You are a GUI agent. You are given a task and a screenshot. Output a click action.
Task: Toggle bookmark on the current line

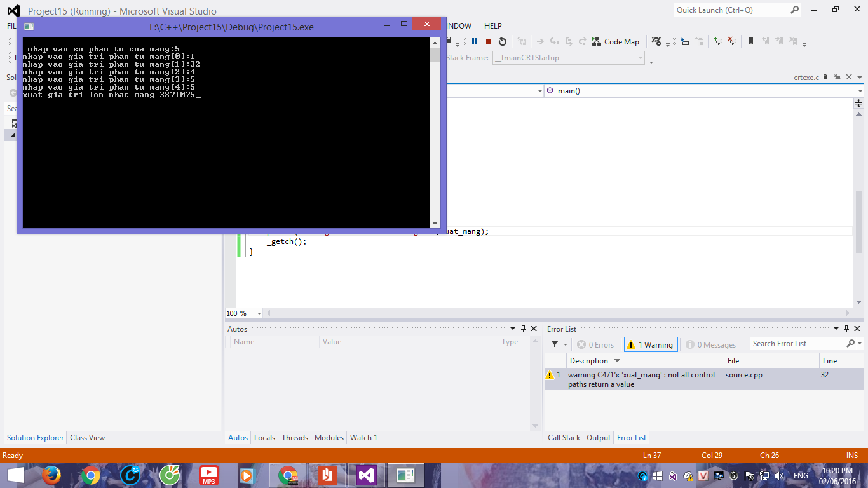[750, 41]
